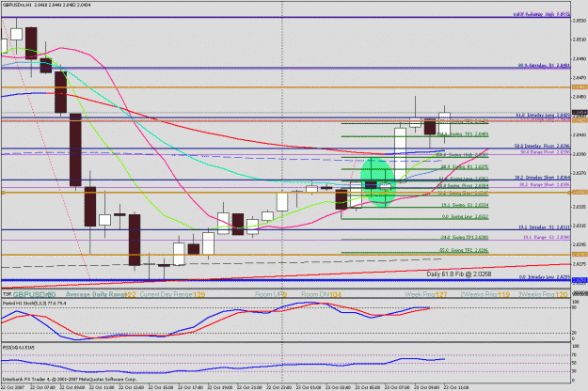Viewport: 588px width, 391px height.
Task: Select the '38.2 Intraday Short' level label
Action: [542, 178]
